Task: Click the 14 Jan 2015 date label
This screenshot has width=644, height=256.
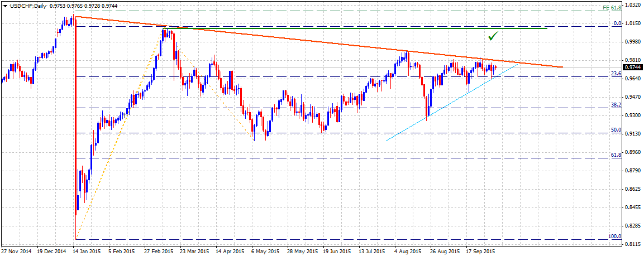Action: pyautogui.click(x=85, y=250)
